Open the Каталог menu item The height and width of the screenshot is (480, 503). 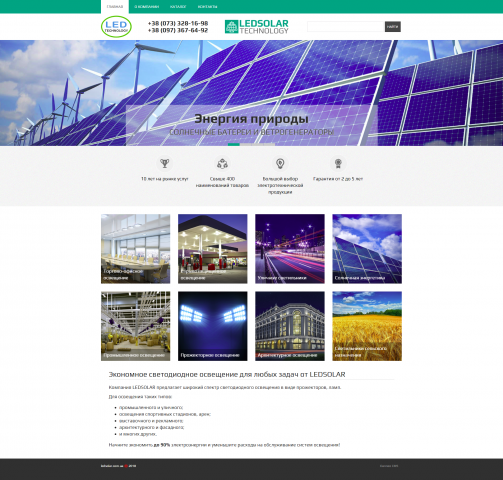[178, 7]
